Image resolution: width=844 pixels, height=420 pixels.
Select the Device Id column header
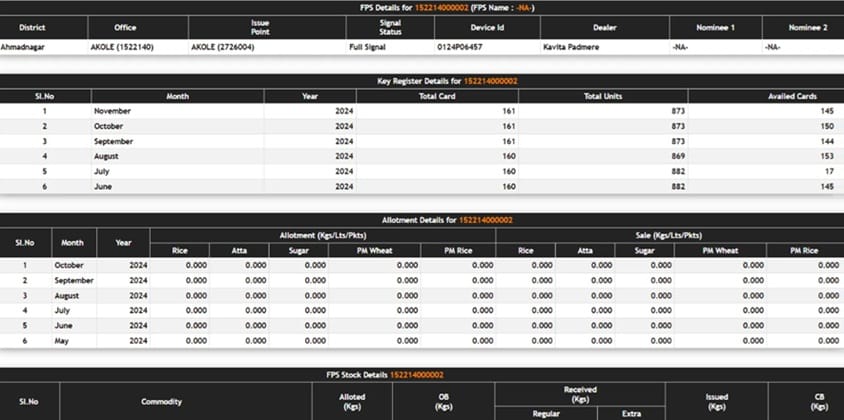487,27
